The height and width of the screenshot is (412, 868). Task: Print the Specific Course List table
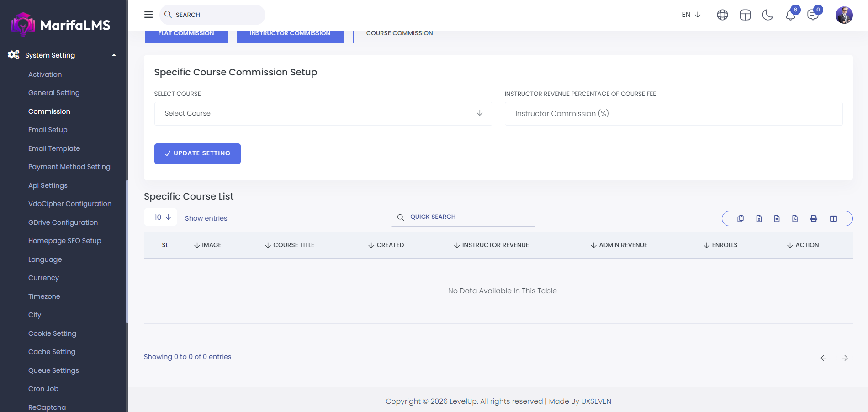pos(814,219)
